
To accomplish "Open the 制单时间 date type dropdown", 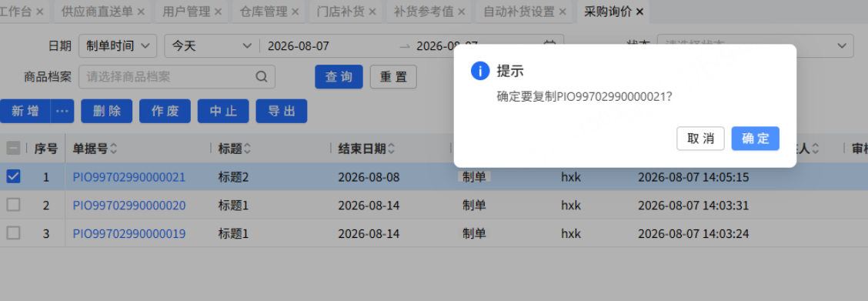I will click(x=118, y=46).
